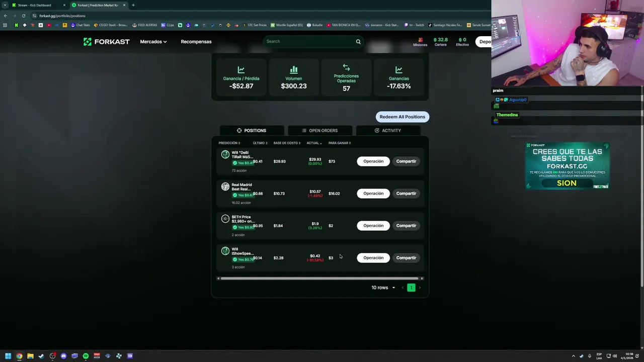Go to the next page arrow
Image resolution: width=644 pixels, height=362 pixels.
(x=420, y=288)
